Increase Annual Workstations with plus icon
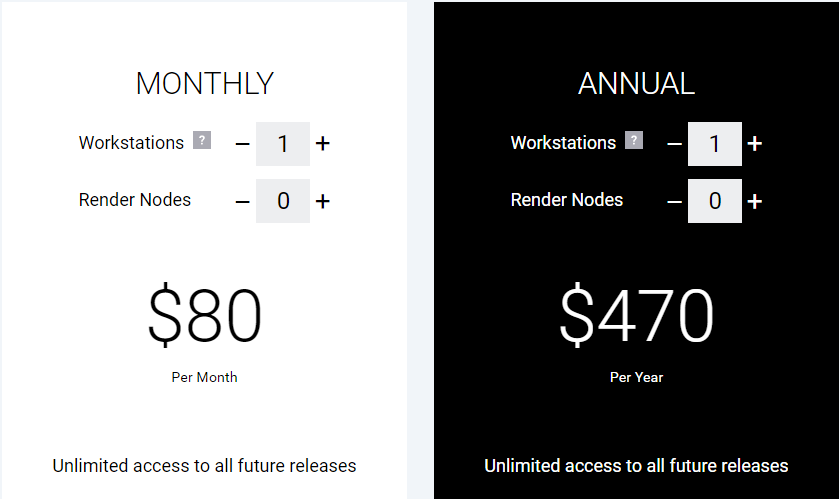The width and height of the screenshot is (840, 499). [754, 144]
